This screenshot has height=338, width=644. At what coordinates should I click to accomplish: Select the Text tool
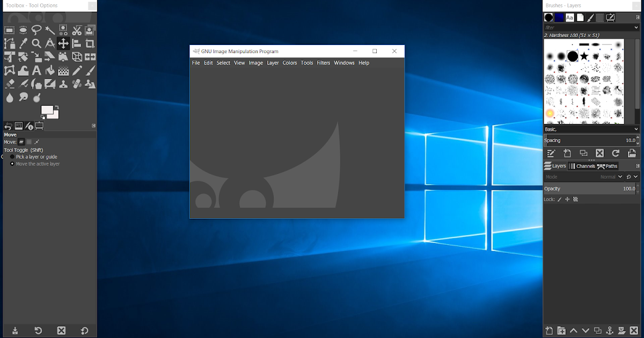(36, 70)
